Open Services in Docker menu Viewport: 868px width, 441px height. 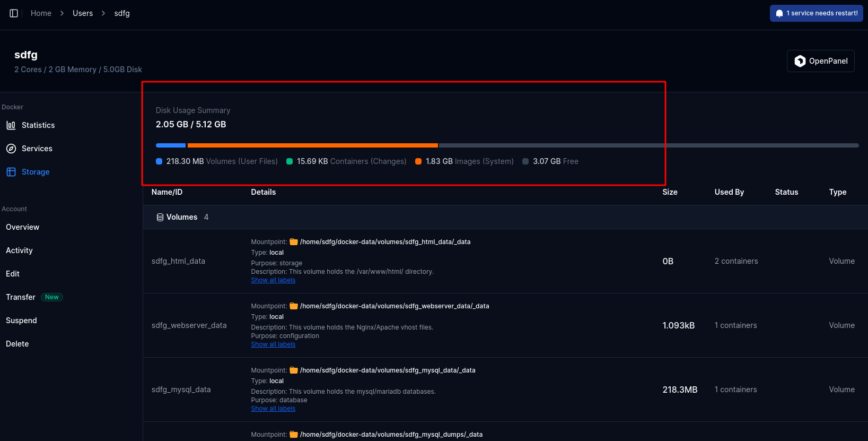tap(37, 149)
